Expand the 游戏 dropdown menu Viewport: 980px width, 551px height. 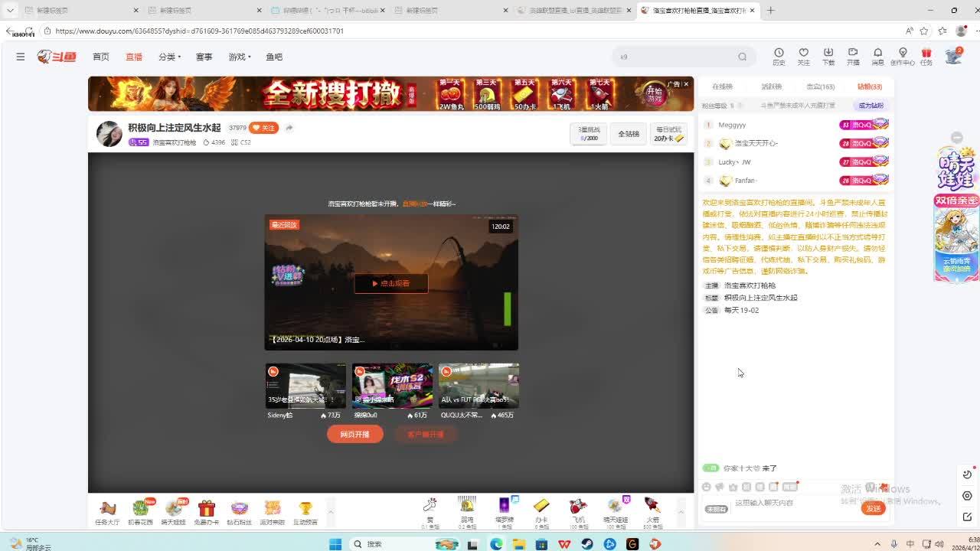coord(240,57)
